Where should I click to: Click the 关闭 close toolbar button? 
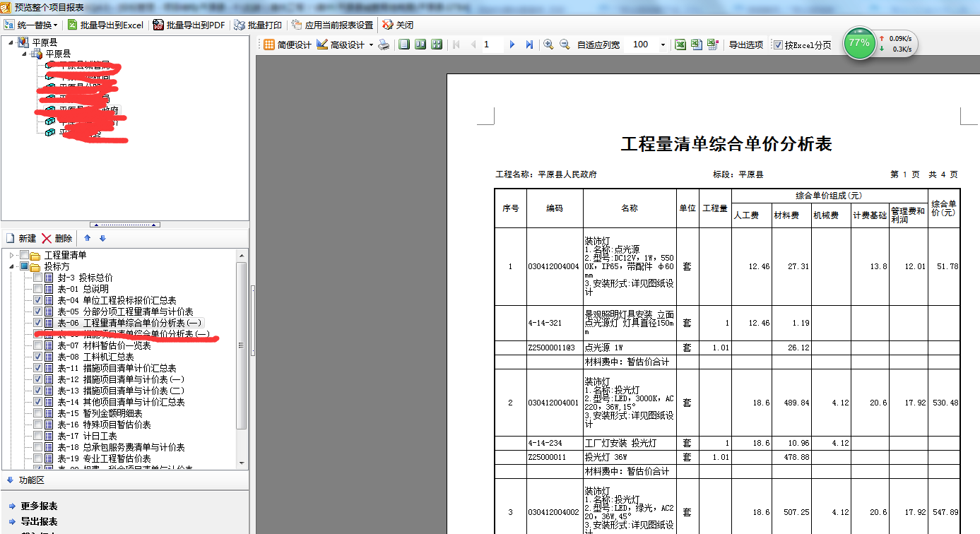pyautogui.click(x=398, y=25)
